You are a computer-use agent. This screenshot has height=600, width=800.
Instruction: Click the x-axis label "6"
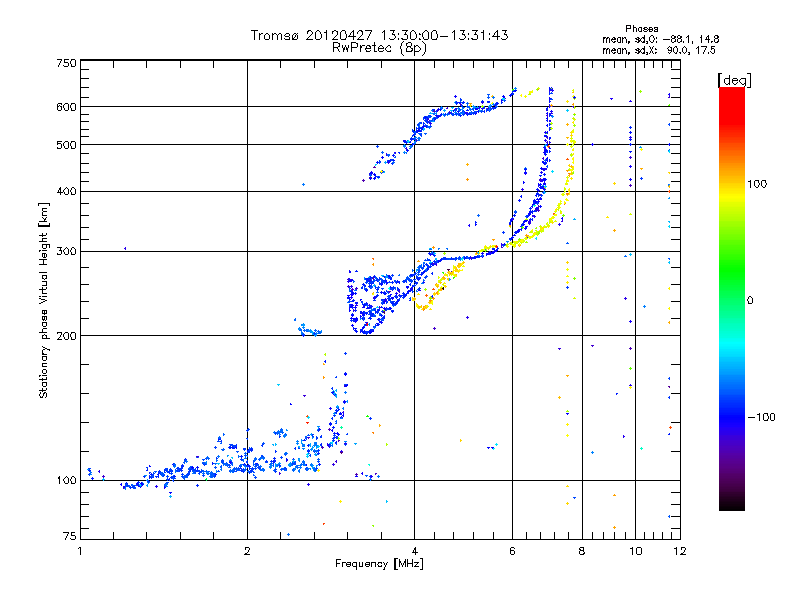(512, 551)
